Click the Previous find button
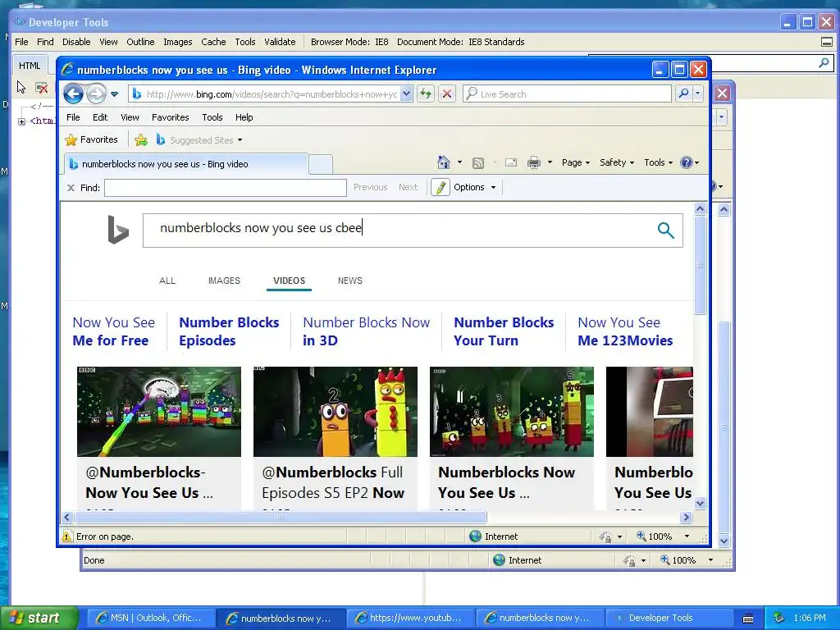This screenshot has width=840, height=630. pyautogui.click(x=370, y=187)
